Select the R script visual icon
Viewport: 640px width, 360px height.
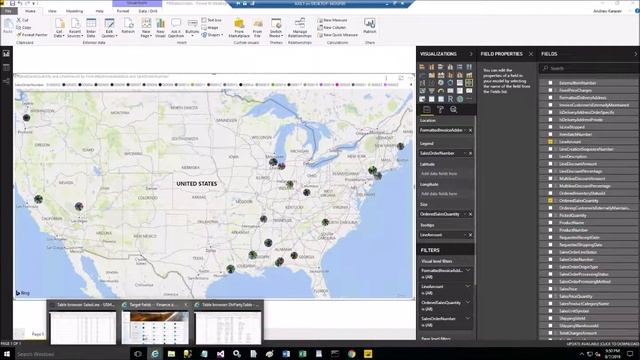[x=450, y=99]
